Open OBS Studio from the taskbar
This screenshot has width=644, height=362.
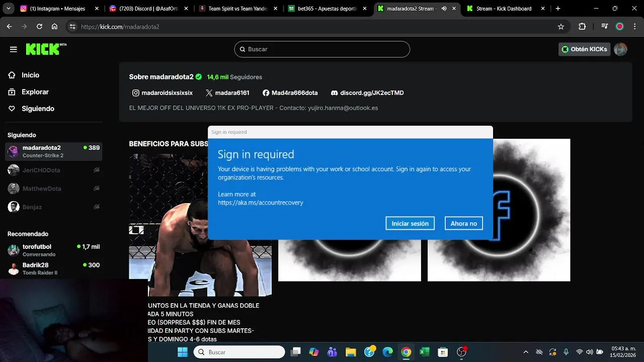click(x=461, y=352)
